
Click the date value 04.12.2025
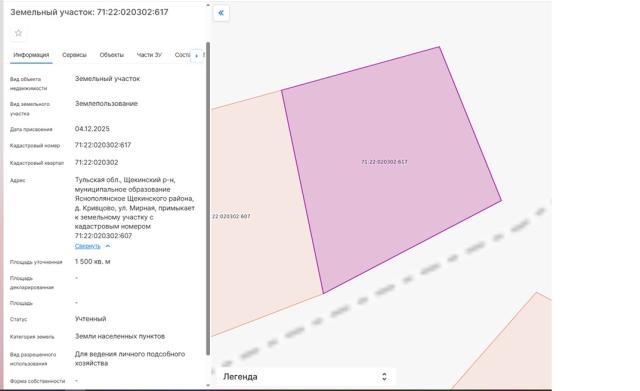click(92, 129)
